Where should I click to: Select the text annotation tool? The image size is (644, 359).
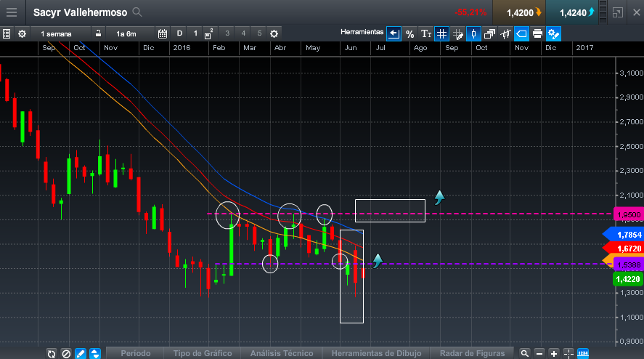[426, 33]
